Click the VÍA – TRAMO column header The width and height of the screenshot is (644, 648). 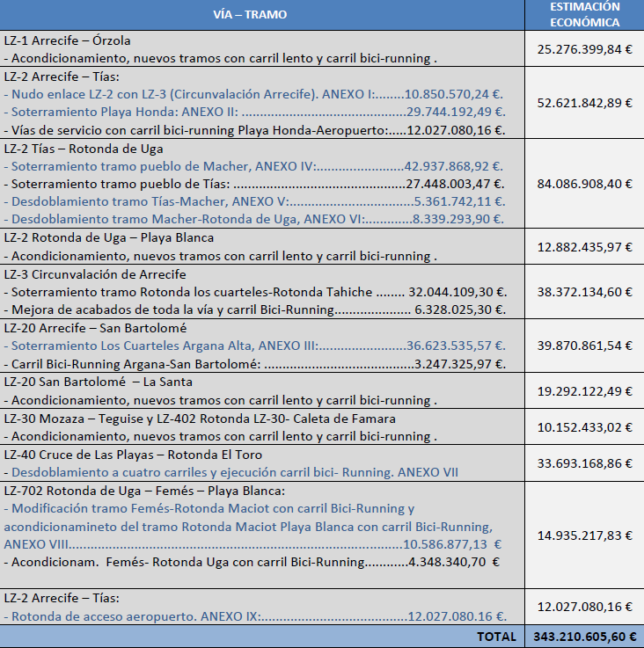(x=250, y=14)
